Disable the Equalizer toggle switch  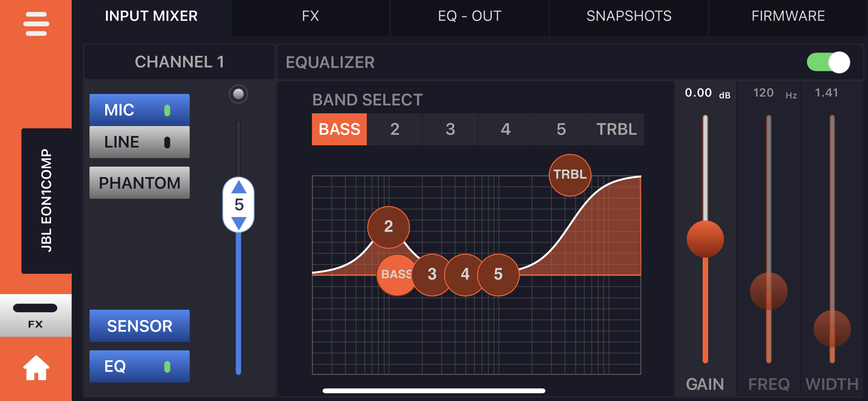[x=828, y=62]
